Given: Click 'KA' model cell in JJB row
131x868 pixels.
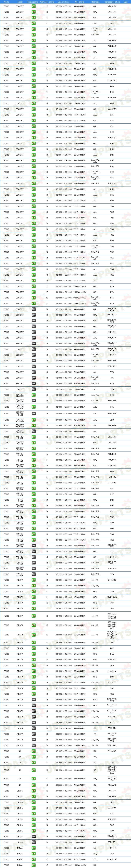Looking at the screenshot, I should (20, 763).
